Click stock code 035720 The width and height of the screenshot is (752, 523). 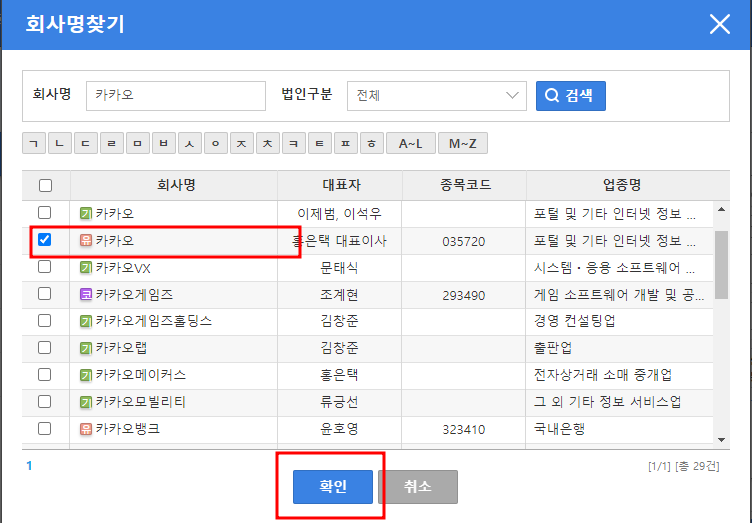click(x=464, y=241)
